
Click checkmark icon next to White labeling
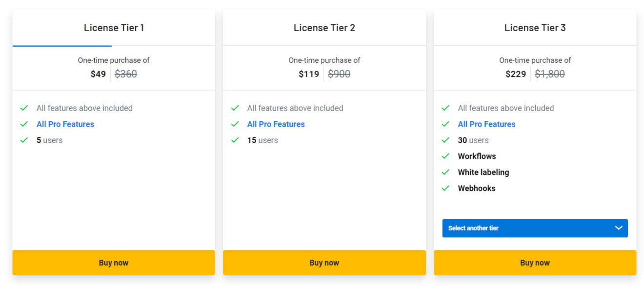pos(445,172)
